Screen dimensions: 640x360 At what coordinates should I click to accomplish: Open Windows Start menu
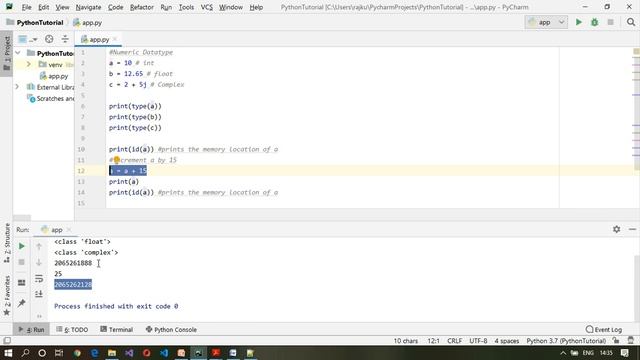[x=8, y=353]
